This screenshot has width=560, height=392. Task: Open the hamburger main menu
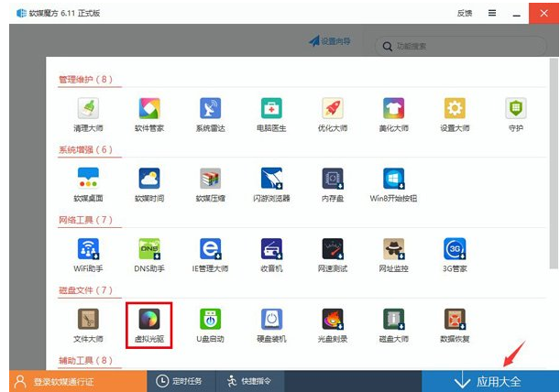pos(492,13)
